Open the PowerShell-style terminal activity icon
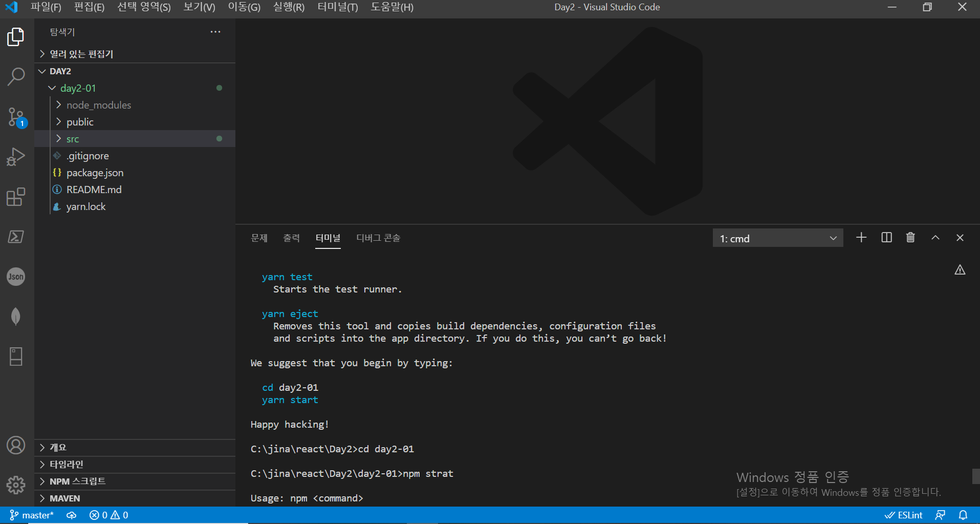This screenshot has width=980, height=524. [16, 237]
